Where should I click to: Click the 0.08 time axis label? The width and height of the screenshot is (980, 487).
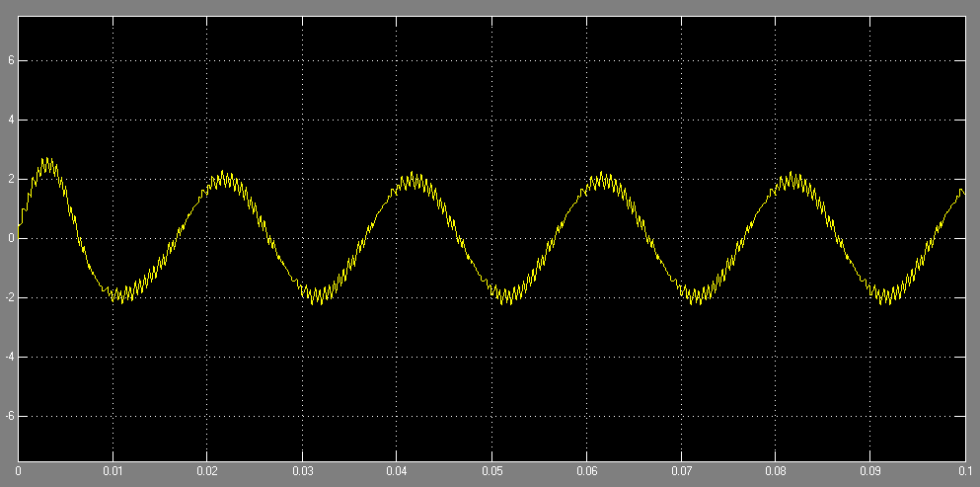click(x=775, y=470)
